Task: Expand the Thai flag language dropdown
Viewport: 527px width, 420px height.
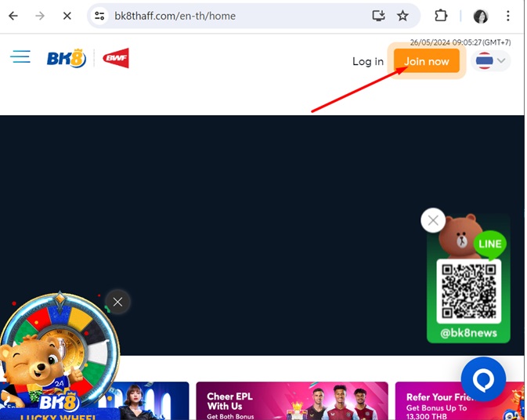Action: coord(492,60)
